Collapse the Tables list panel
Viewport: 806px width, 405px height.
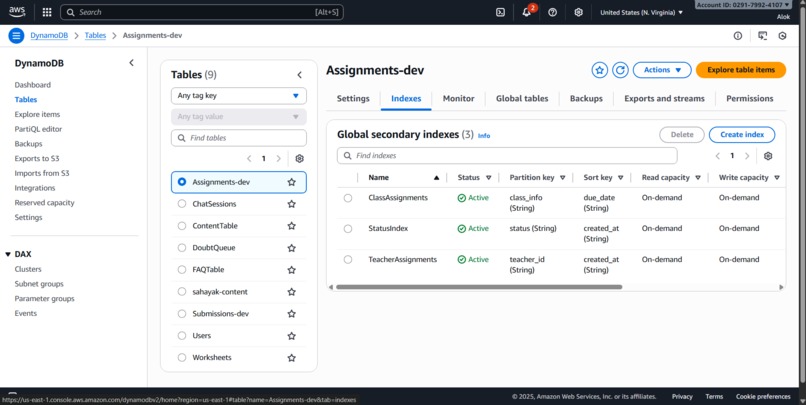point(300,75)
